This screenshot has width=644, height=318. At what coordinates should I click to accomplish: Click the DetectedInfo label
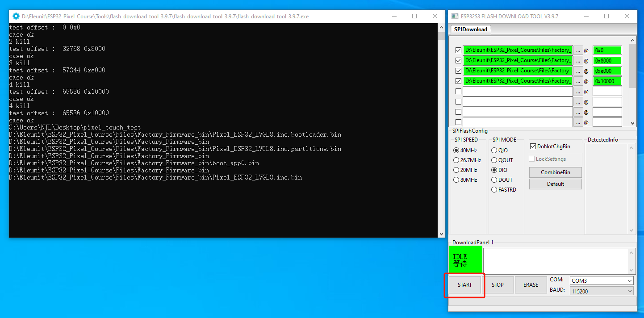point(603,140)
